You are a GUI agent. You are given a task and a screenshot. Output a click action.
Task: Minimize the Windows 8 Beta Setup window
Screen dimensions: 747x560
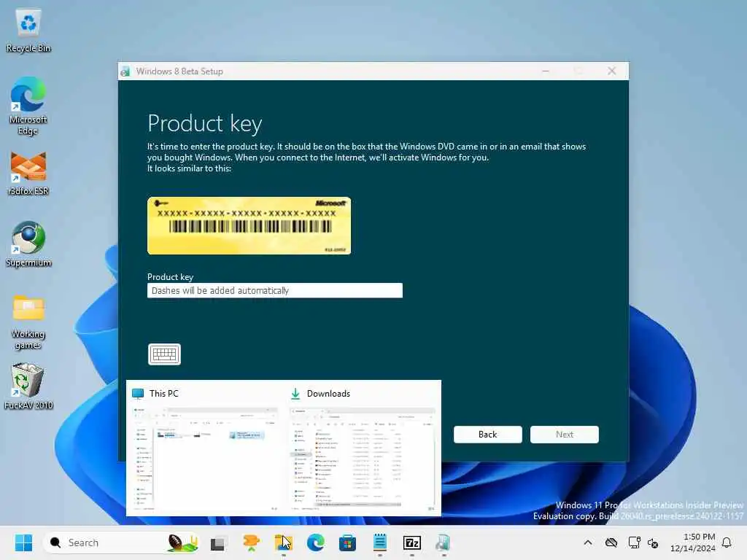[x=546, y=71]
